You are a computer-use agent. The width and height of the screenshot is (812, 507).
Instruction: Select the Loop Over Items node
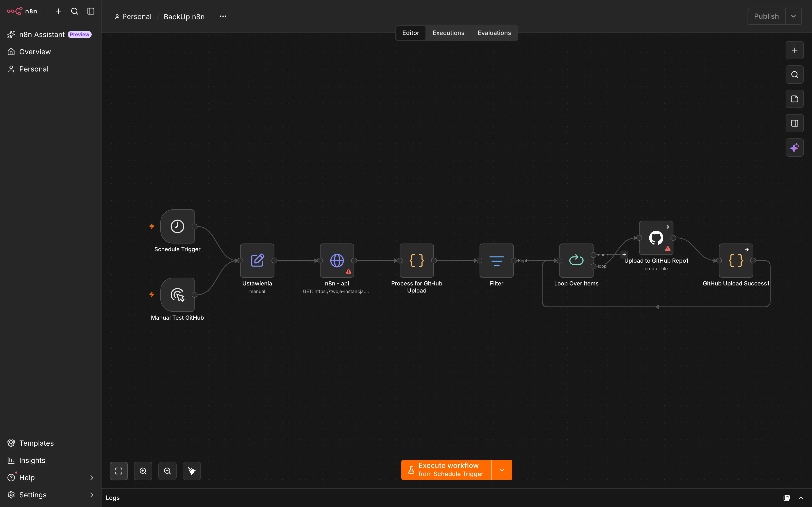pos(576,261)
